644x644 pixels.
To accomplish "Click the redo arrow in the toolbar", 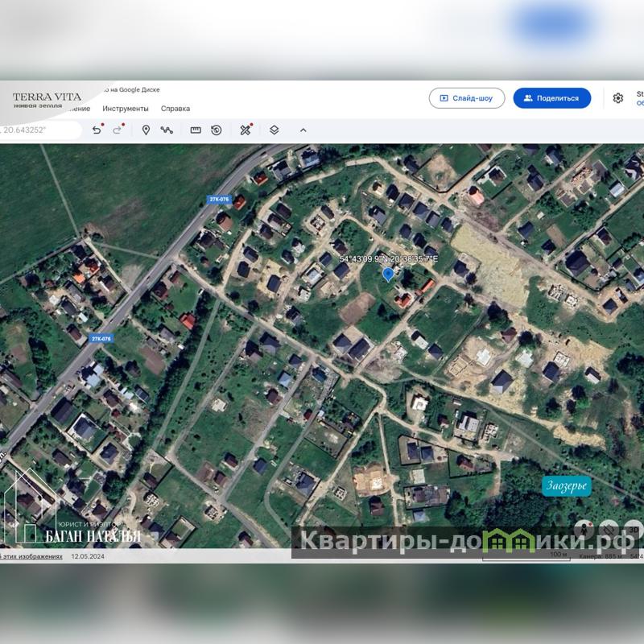I will [x=118, y=130].
